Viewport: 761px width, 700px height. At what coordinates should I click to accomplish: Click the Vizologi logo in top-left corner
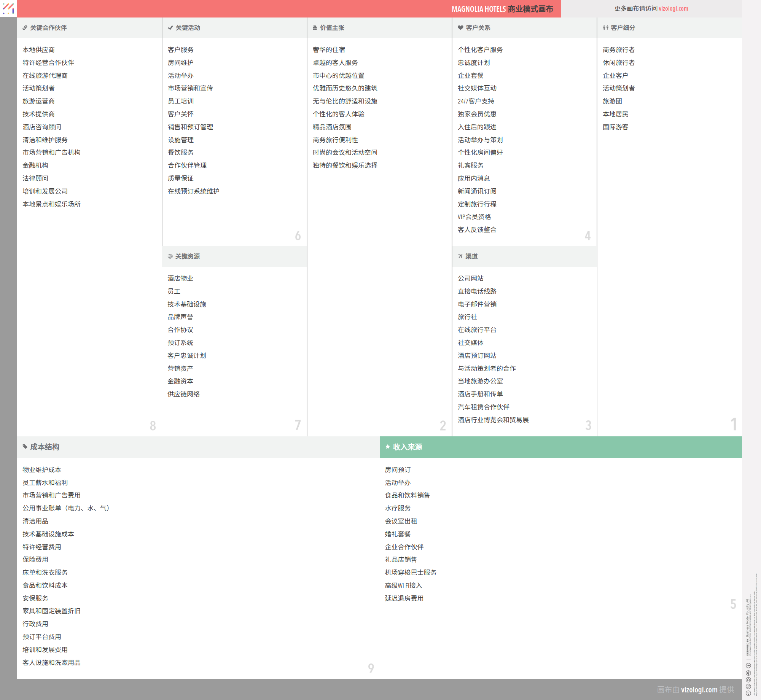click(8, 8)
